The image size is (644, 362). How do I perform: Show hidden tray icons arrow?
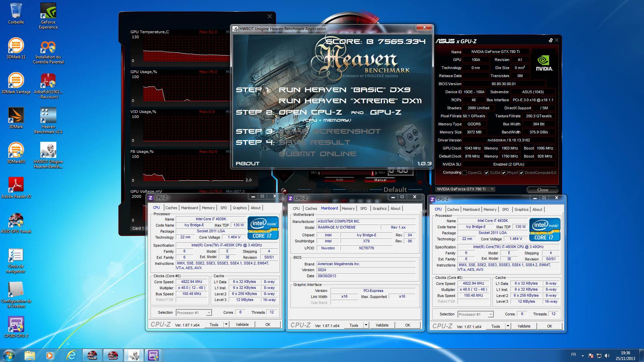[583, 356]
